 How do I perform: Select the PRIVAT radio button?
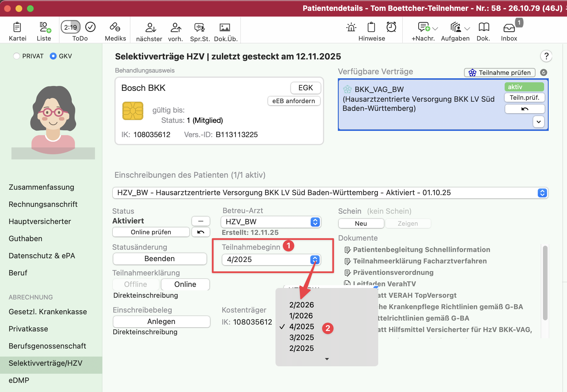(17, 56)
